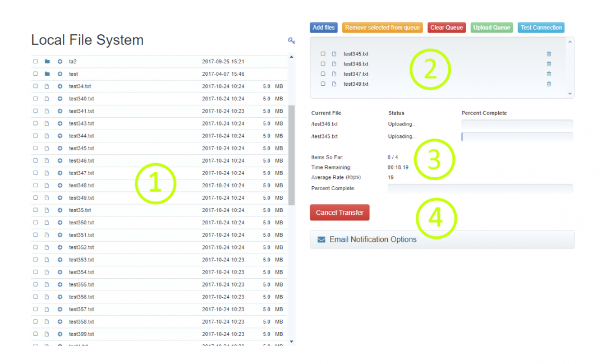The image size is (606, 364).
Task: Click the arrow icon beside the ta2 folder
Action: click(x=60, y=62)
